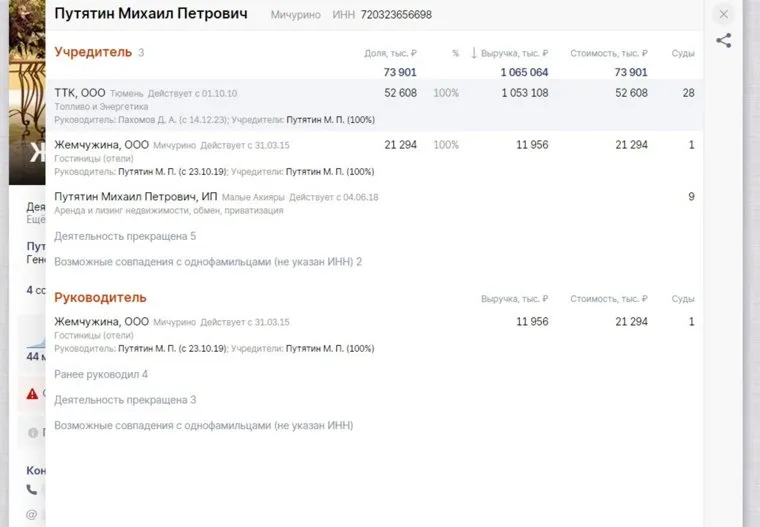
Task: Sort by Стоимость column in Руководитель table
Action: [608, 299]
